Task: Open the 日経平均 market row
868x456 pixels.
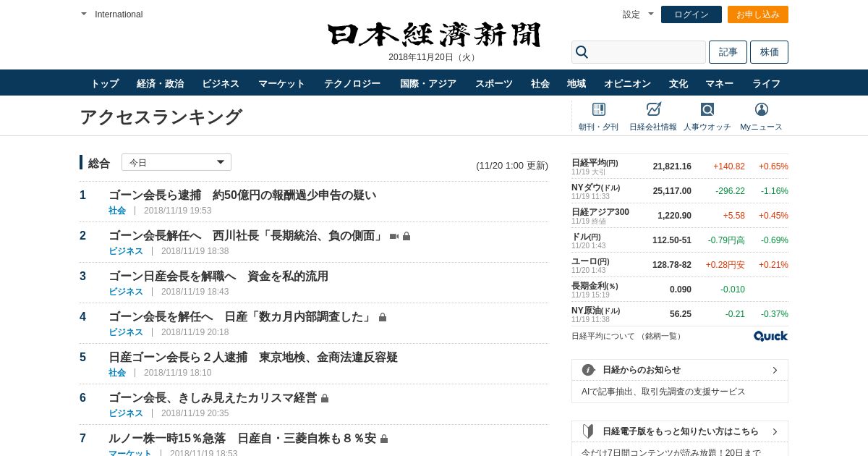Action: (x=680, y=166)
